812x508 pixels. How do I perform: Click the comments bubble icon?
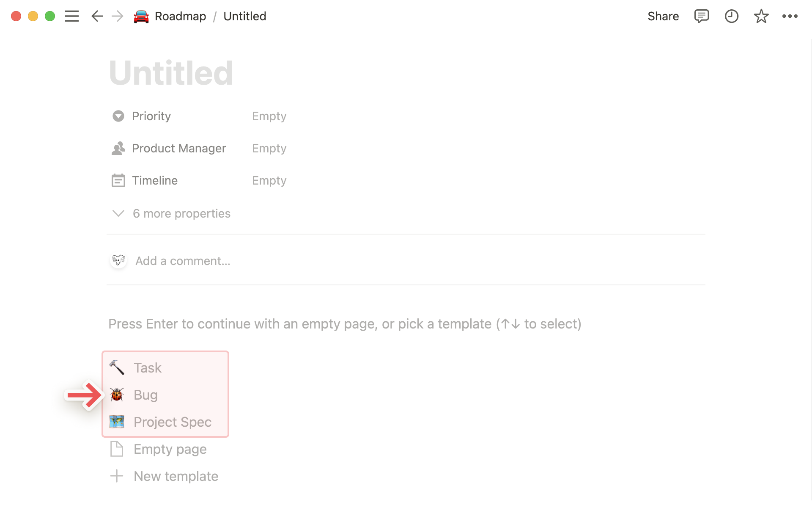click(x=700, y=17)
